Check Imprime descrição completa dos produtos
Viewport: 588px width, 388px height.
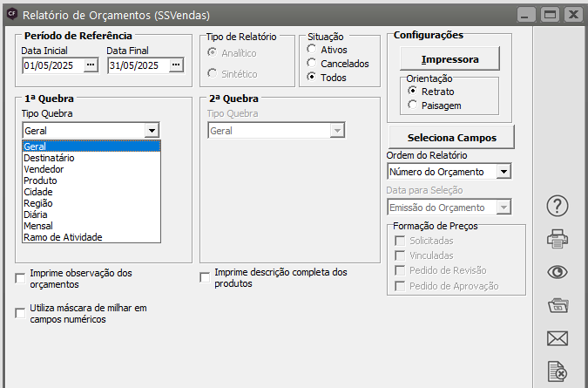click(206, 278)
